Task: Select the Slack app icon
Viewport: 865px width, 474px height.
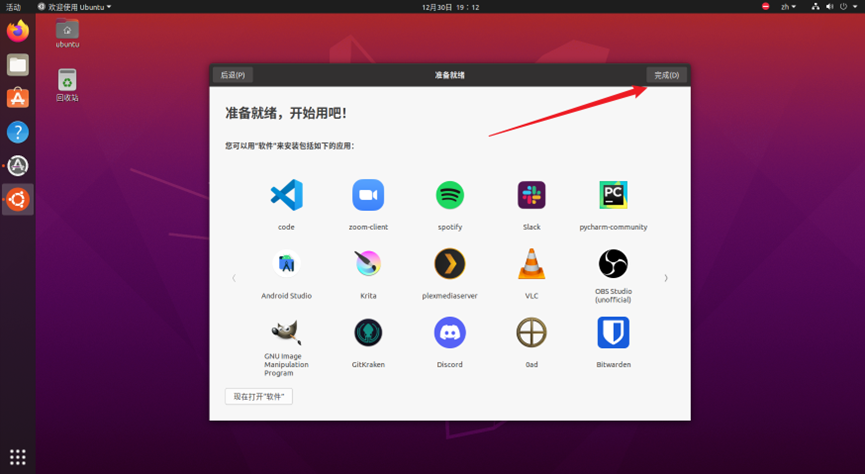Action: [531, 195]
